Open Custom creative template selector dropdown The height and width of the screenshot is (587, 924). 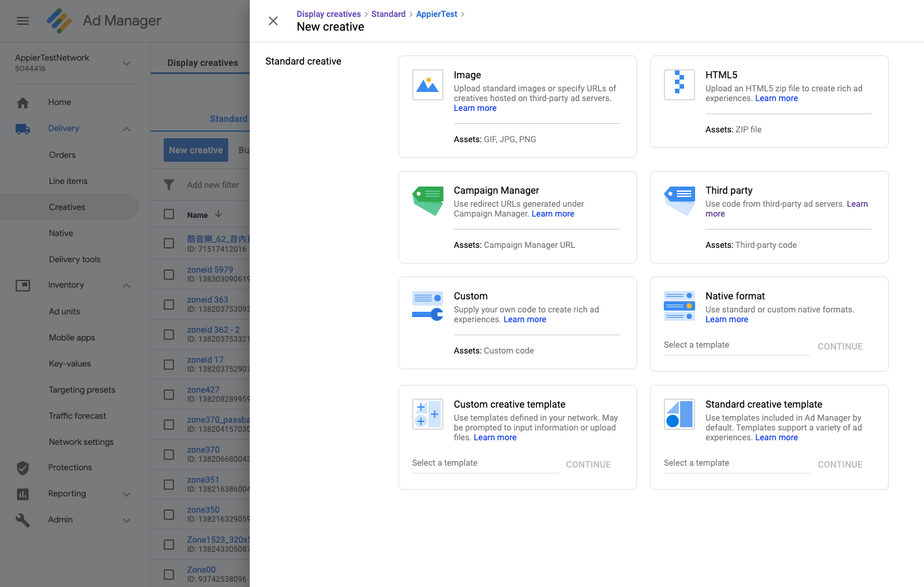(485, 463)
